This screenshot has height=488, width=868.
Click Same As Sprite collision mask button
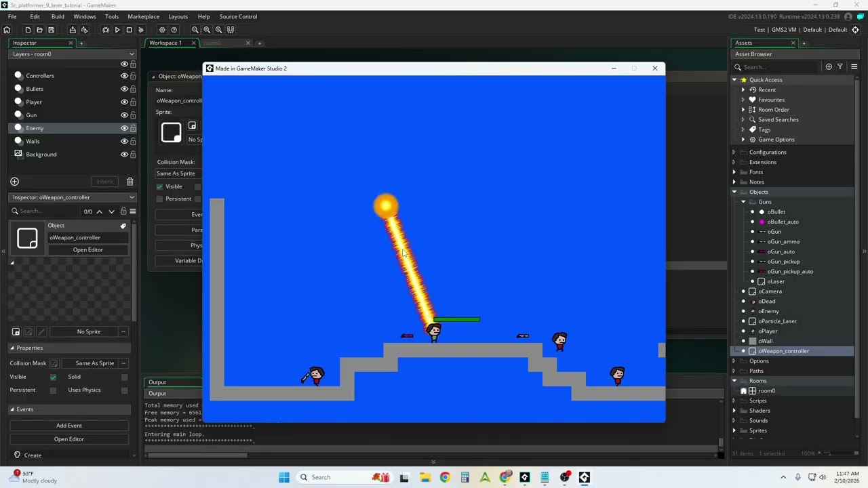click(x=95, y=363)
